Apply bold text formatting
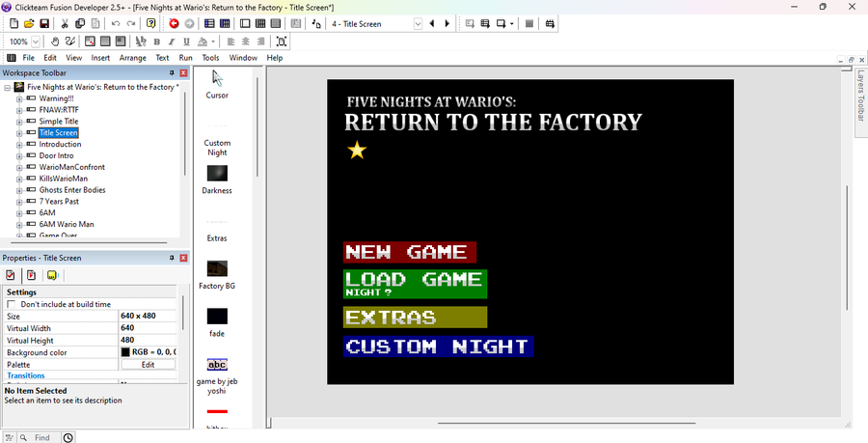The width and height of the screenshot is (868, 443). [x=156, y=41]
